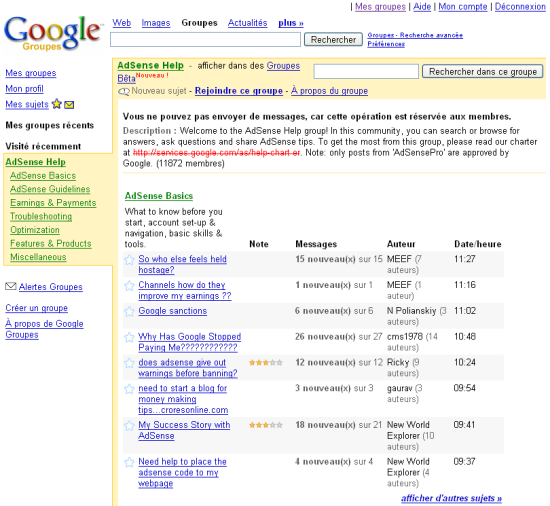Focus the group search input field

(366, 72)
